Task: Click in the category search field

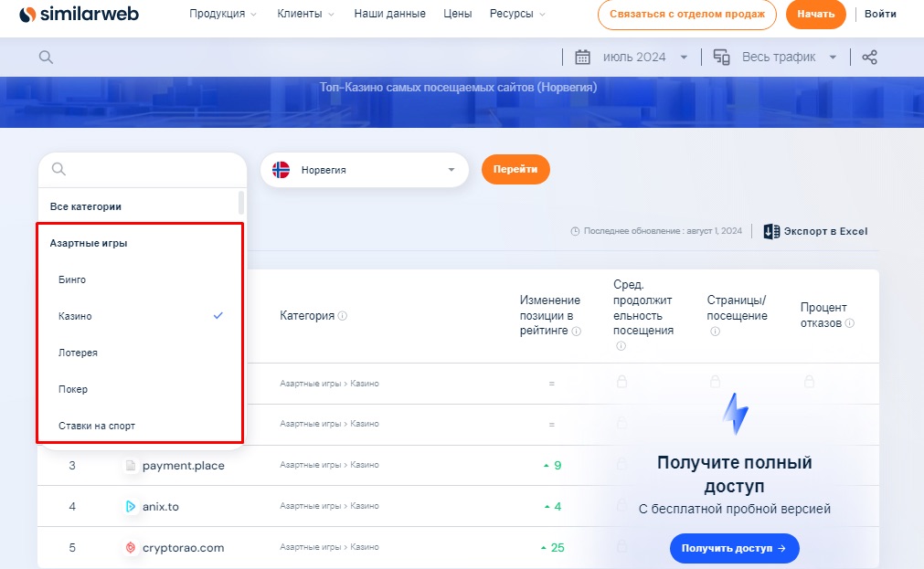Action: click(143, 170)
